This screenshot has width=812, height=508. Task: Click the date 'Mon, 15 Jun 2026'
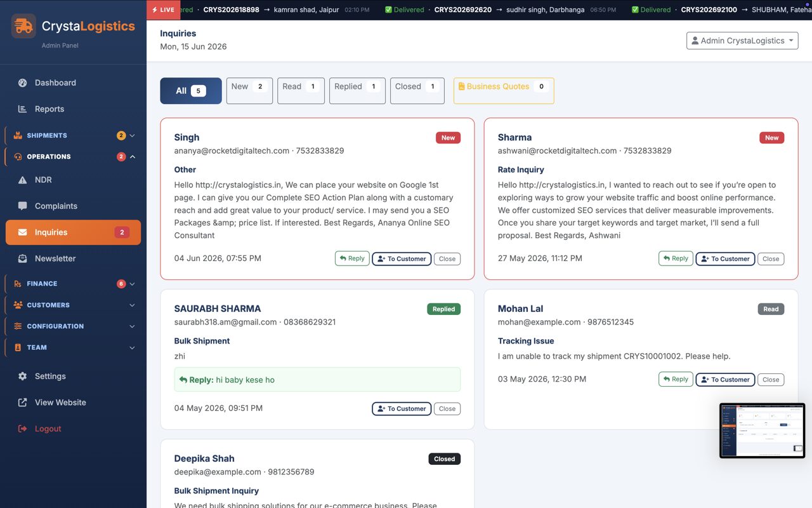pyautogui.click(x=193, y=46)
